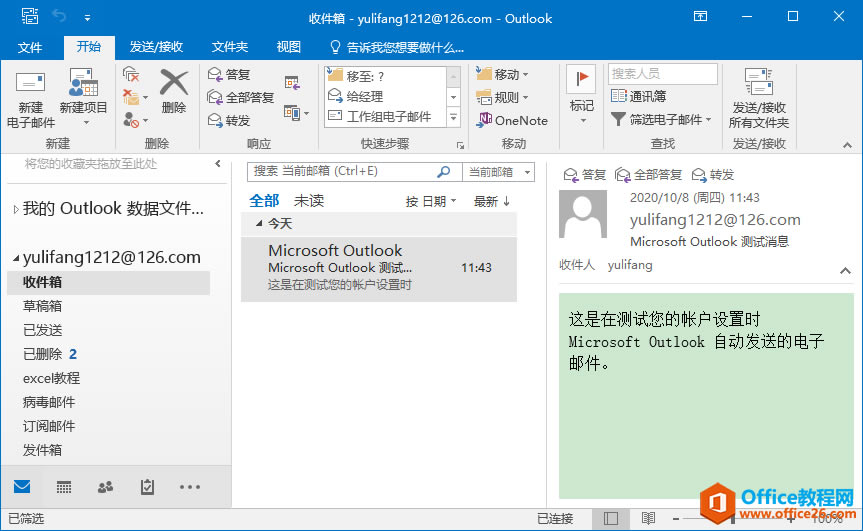The height and width of the screenshot is (531, 863).
Task: Open the 新建项目 button
Action: [x=83, y=97]
